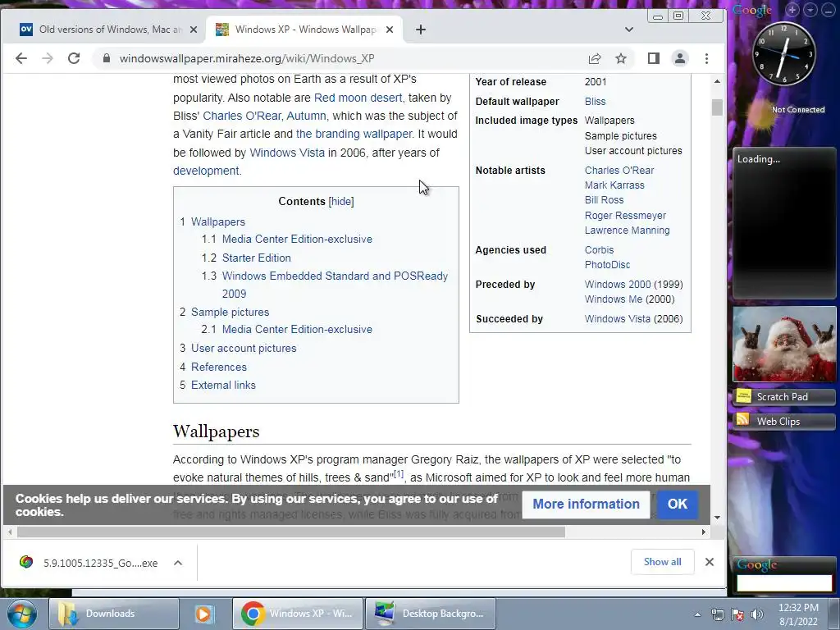This screenshot has width=840, height=630.
Task: Click the footnote [1] reference
Action: pyautogui.click(x=399, y=473)
